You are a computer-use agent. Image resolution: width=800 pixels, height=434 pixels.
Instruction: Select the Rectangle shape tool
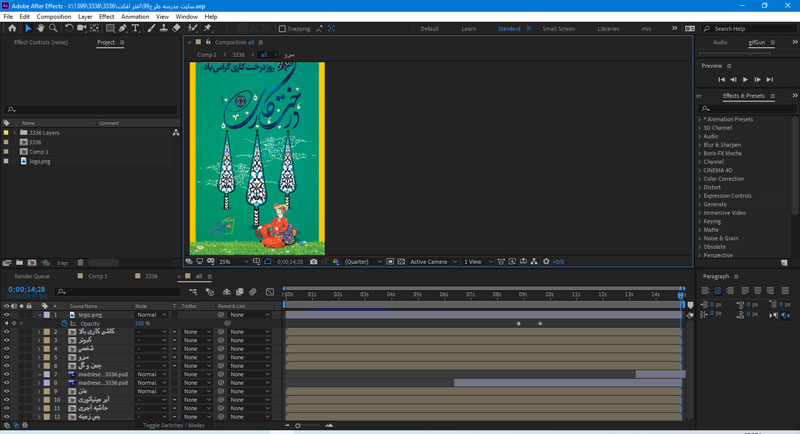(x=110, y=29)
